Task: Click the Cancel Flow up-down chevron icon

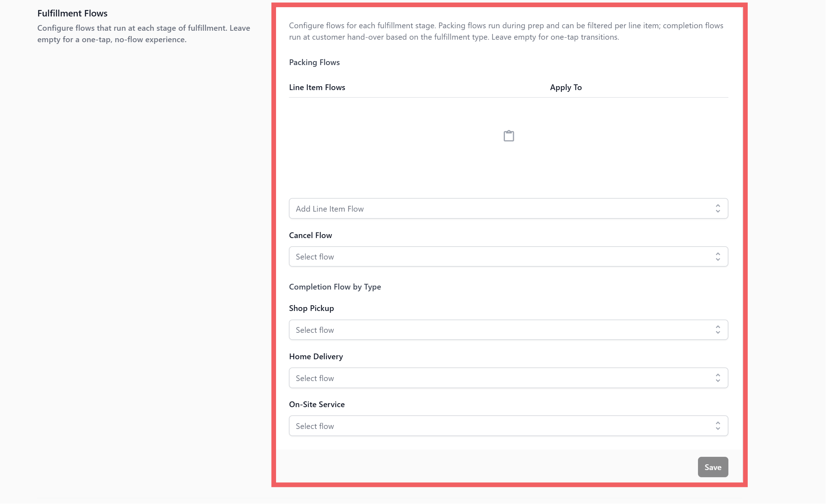Action: click(718, 256)
